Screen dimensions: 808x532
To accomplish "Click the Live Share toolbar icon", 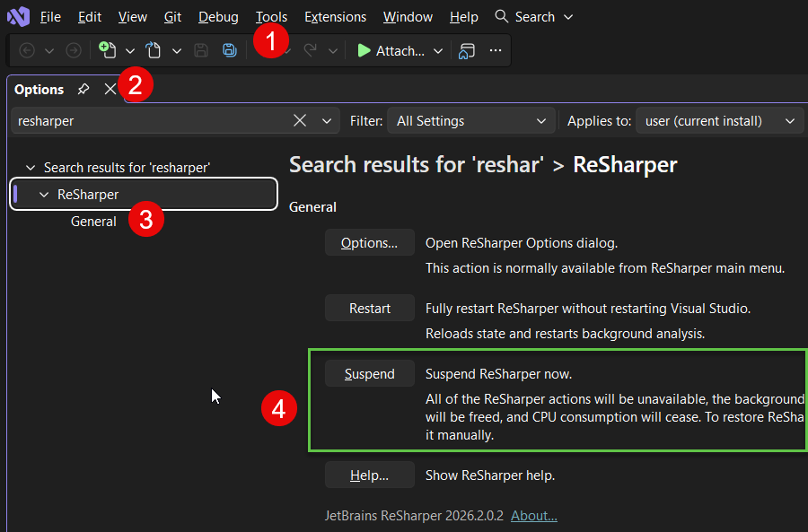I will coord(466,50).
